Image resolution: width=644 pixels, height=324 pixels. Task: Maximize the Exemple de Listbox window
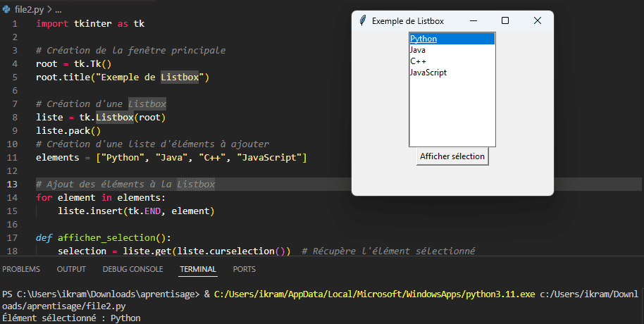pos(505,20)
